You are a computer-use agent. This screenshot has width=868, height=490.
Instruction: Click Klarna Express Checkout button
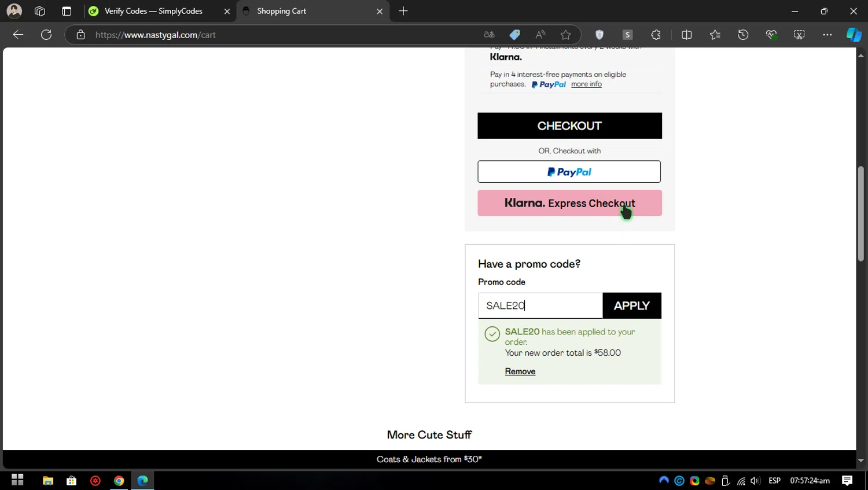tap(569, 203)
